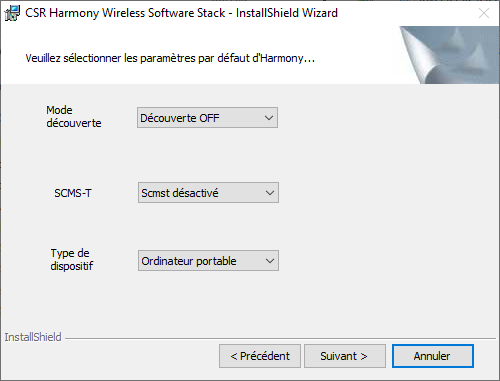Viewport: 500px width, 381px height.
Task: Expand the SCMS-T combo box
Action: click(208, 193)
